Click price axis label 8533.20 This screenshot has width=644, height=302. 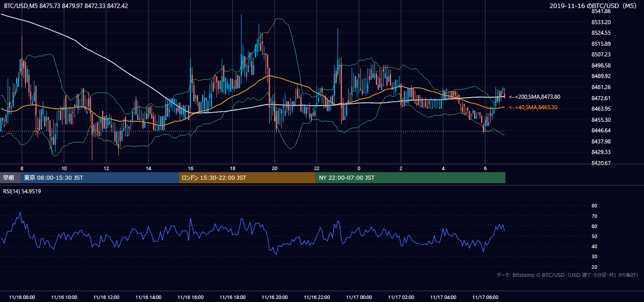point(601,22)
